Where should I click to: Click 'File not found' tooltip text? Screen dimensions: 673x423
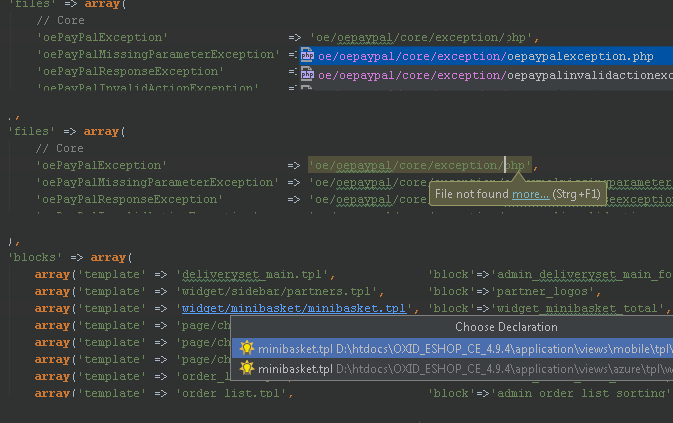[x=472, y=194]
